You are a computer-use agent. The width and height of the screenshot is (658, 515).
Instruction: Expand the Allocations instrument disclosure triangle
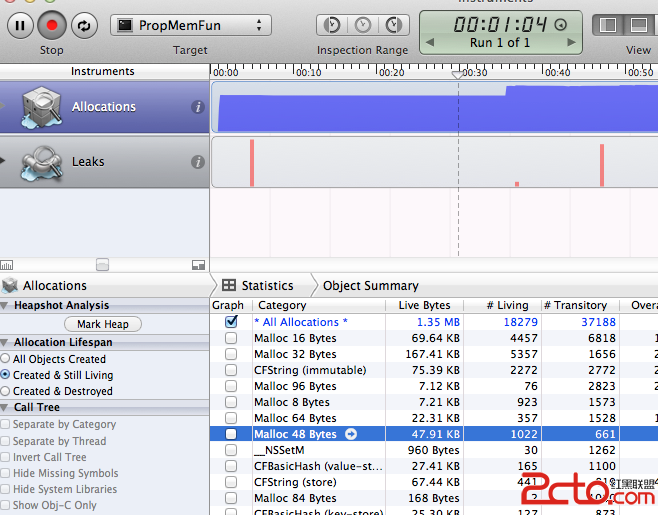pyautogui.click(x=3, y=105)
